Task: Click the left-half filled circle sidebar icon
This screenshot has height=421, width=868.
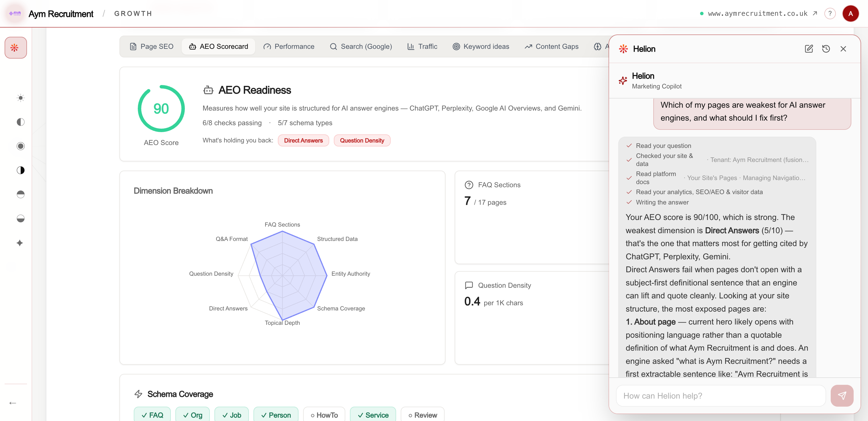Action: coord(21,122)
